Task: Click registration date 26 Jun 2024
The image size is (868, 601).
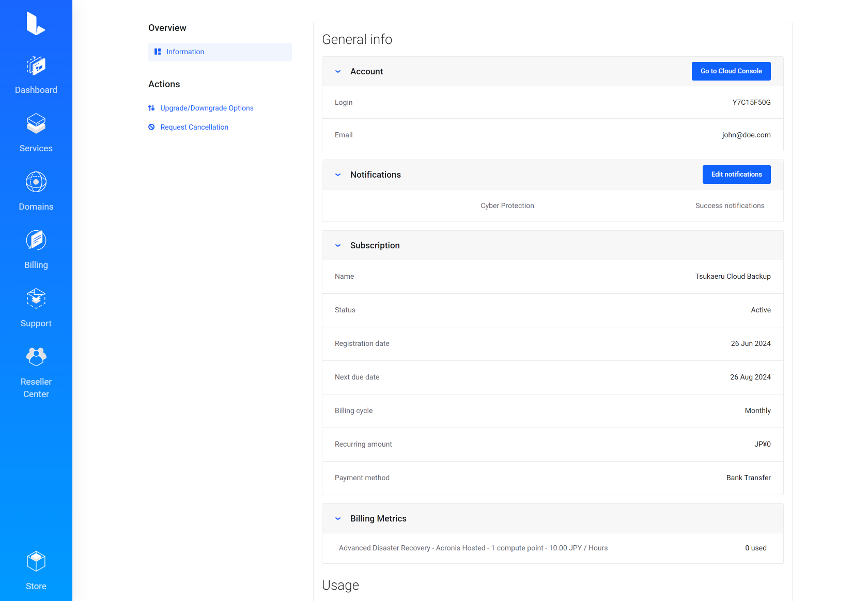Action: [x=751, y=343]
